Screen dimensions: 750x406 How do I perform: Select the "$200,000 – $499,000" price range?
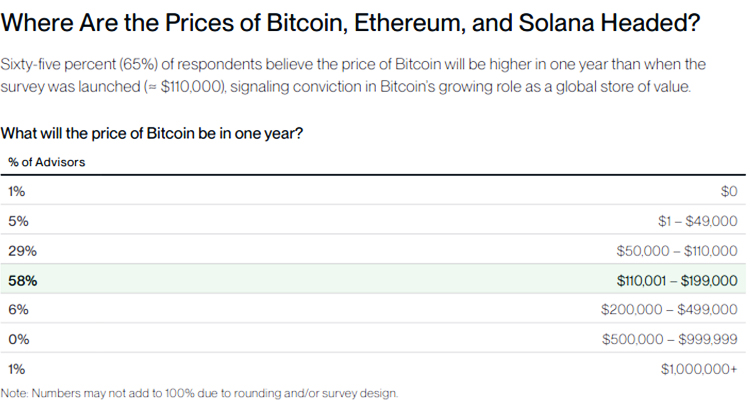[x=670, y=310]
